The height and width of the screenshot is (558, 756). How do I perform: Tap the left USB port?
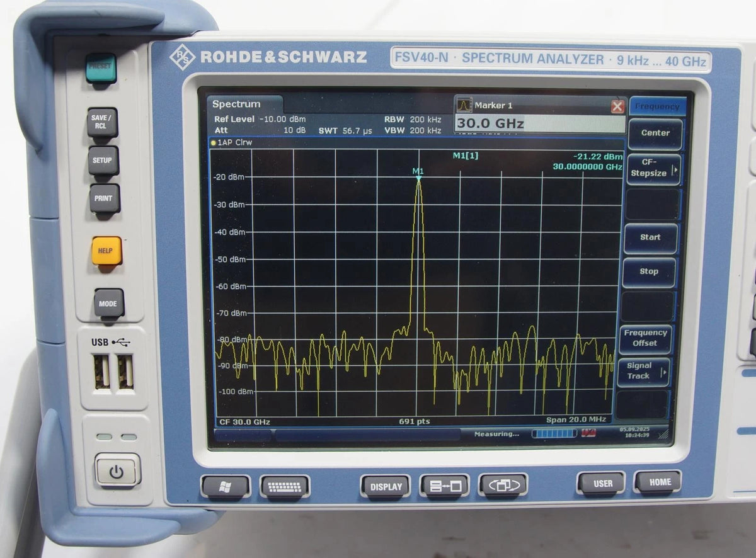[102, 372]
